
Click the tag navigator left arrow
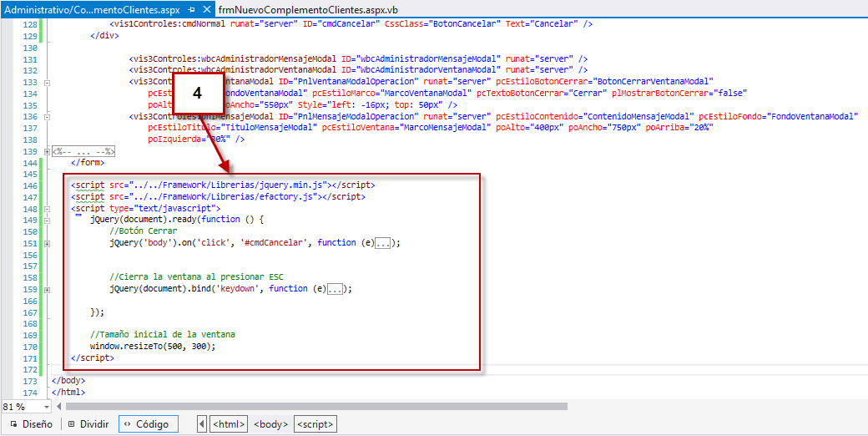pos(202,424)
